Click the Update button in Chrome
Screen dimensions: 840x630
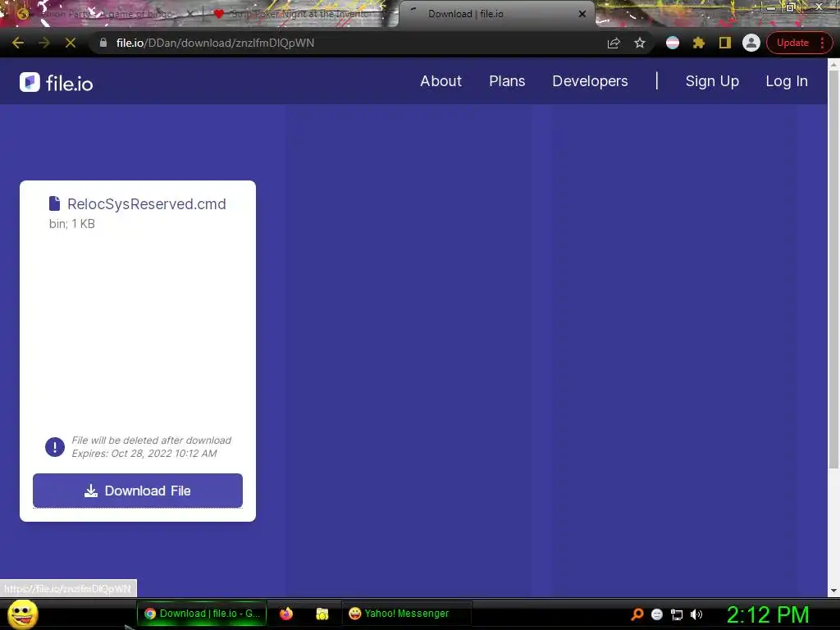[x=792, y=43]
